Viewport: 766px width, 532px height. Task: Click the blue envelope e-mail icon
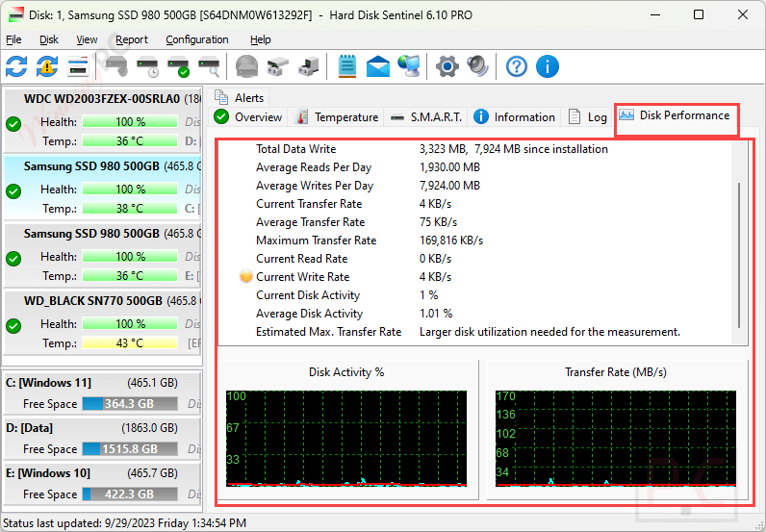pos(378,66)
